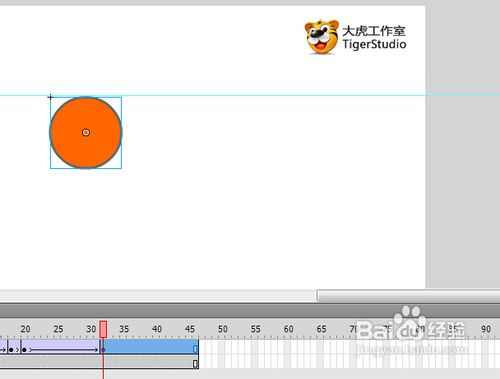Click the cyan horizontal guide line
Screen dimensions: 500x379
click(x=250, y=95)
